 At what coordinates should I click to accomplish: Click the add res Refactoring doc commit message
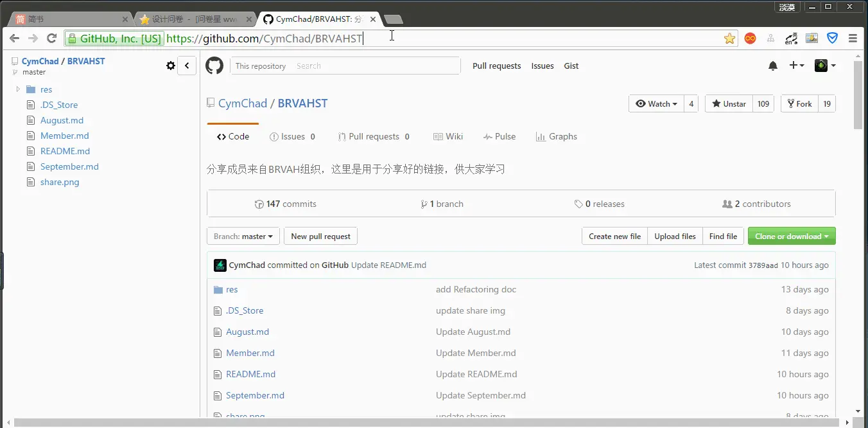point(476,289)
